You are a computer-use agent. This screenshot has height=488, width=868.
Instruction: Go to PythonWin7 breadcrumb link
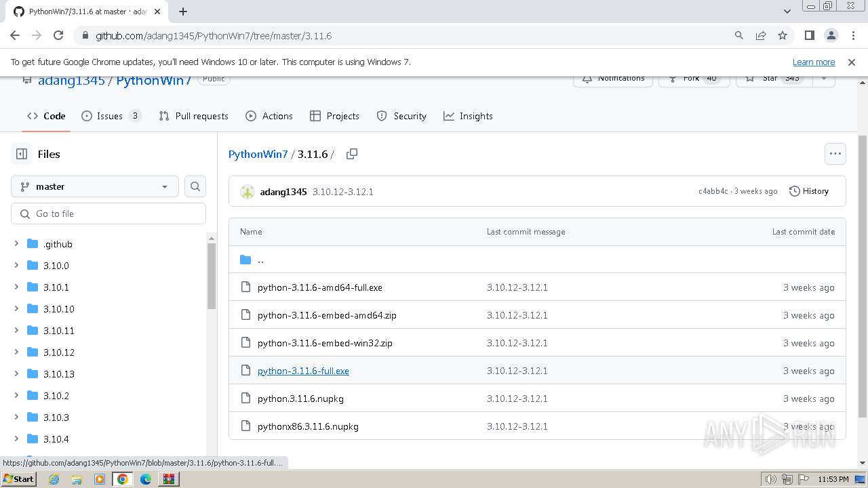[x=258, y=154]
